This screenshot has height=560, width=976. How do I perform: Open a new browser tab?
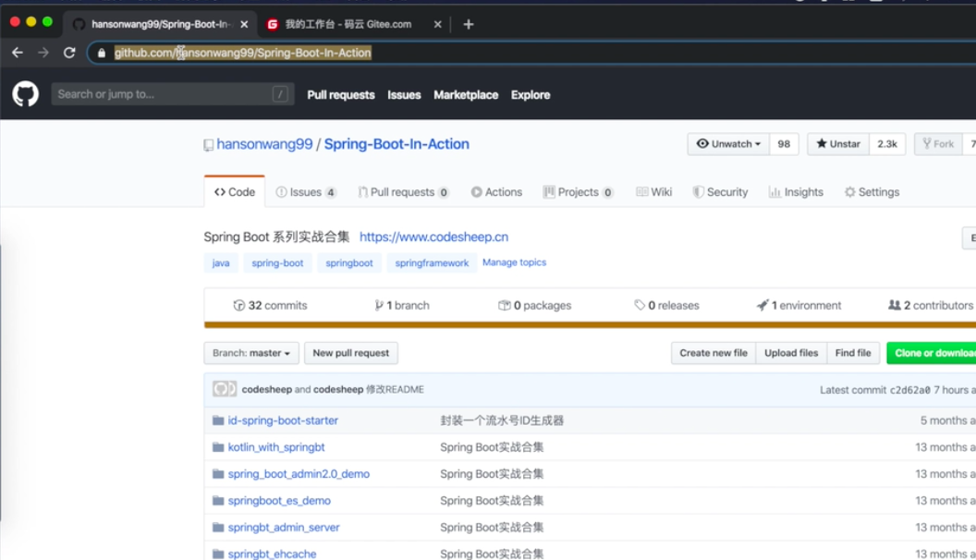469,24
